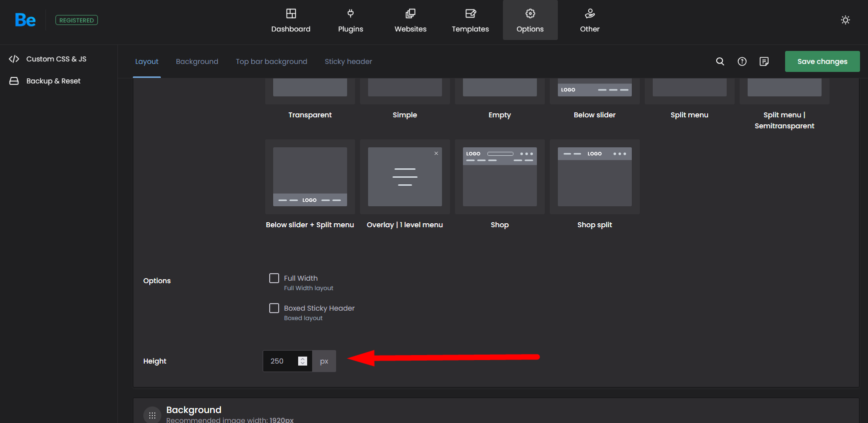The width and height of the screenshot is (868, 423).
Task: Toggle the light/dark theme sun icon
Action: click(x=845, y=20)
